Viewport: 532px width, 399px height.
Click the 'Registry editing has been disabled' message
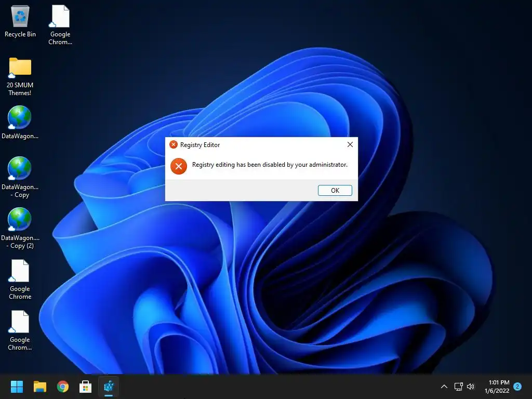point(270,165)
